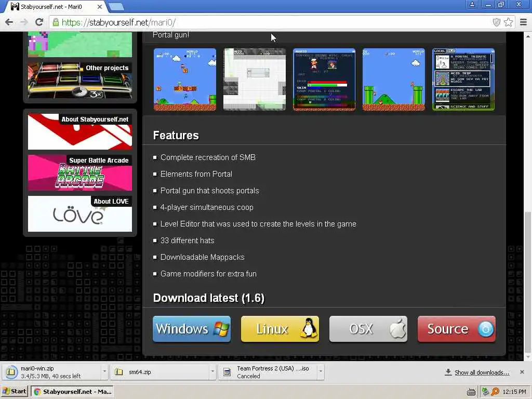532x399 pixels.
Task: Open the Windows Start menu
Action: click(14, 392)
